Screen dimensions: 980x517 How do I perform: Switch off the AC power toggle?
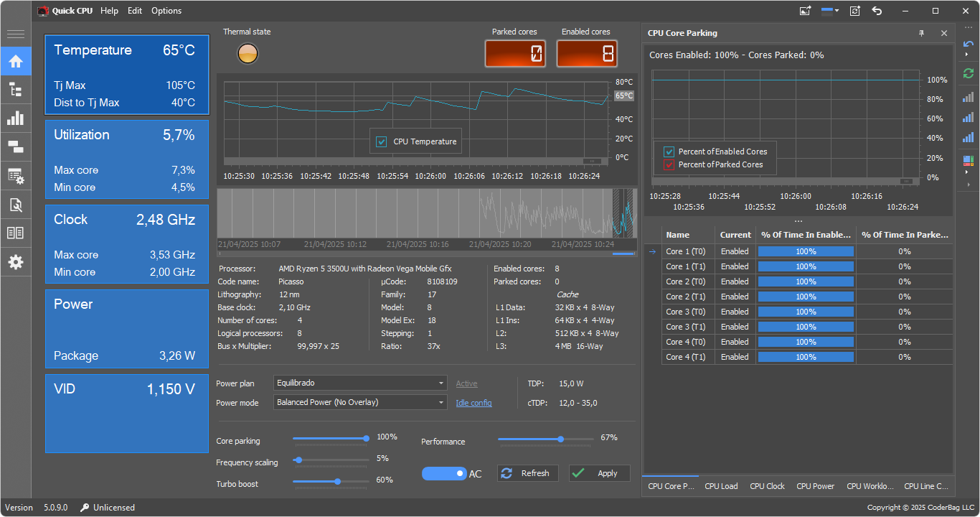(x=444, y=473)
